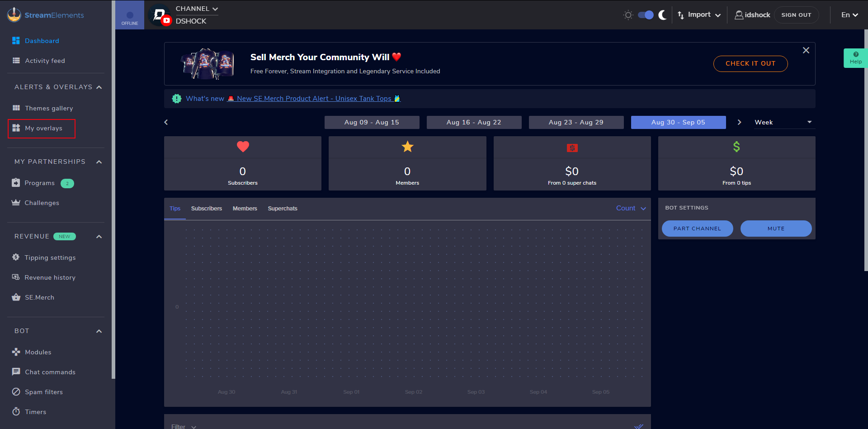Open the Week period dropdown

784,122
